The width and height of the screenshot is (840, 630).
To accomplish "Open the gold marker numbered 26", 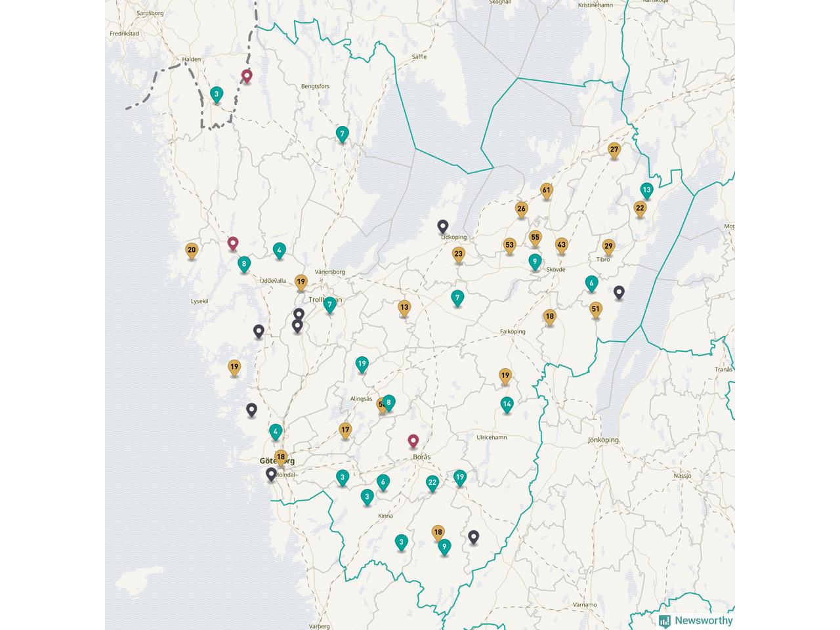I will [522, 209].
